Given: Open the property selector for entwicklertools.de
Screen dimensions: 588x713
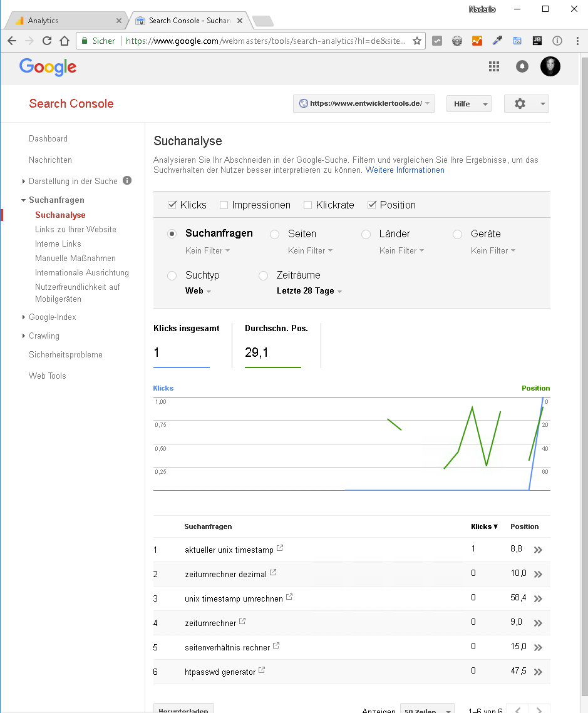Looking at the screenshot, I should click(x=364, y=104).
